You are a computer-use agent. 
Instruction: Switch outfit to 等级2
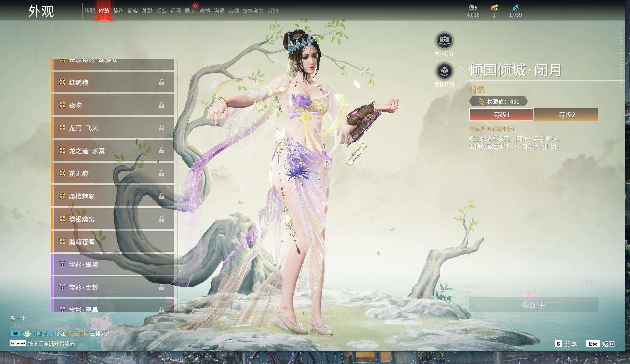pos(567,115)
